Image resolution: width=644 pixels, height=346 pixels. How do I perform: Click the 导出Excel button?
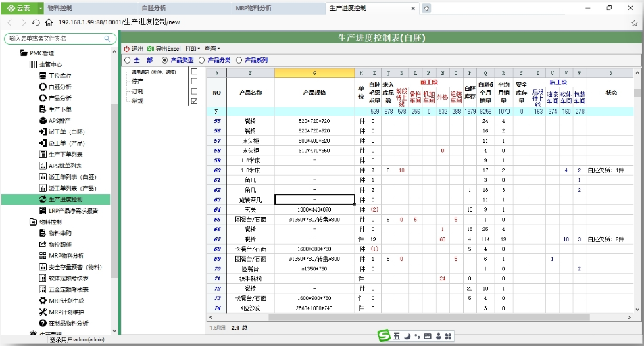[x=164, y=49]
